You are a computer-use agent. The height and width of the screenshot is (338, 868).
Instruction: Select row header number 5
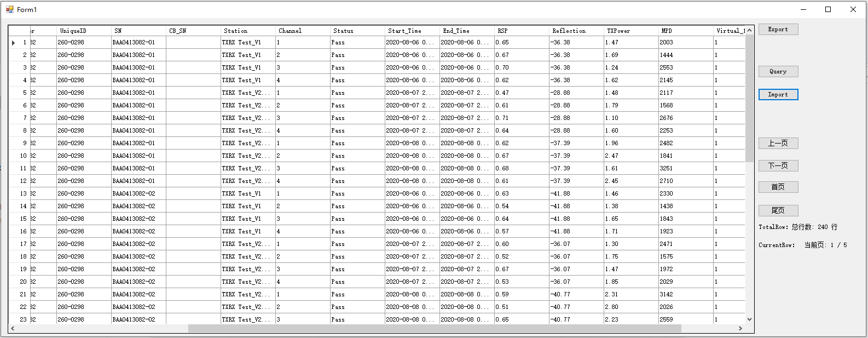(x=19, y=93)
